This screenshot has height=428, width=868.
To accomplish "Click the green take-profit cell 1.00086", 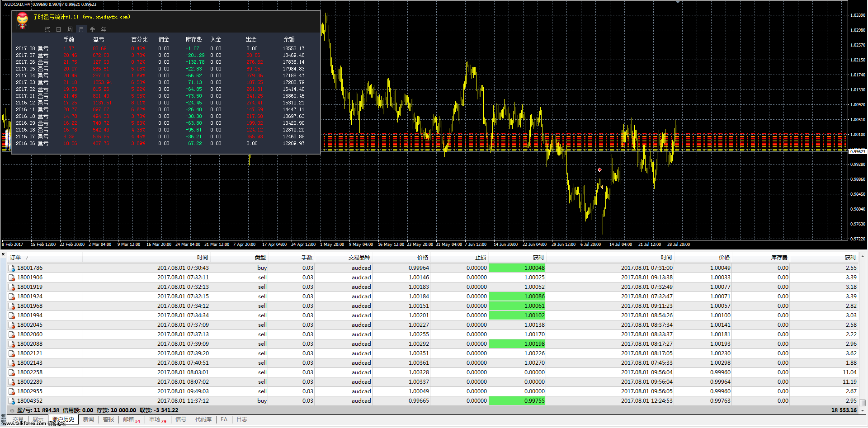I will [x=517, y=296].
